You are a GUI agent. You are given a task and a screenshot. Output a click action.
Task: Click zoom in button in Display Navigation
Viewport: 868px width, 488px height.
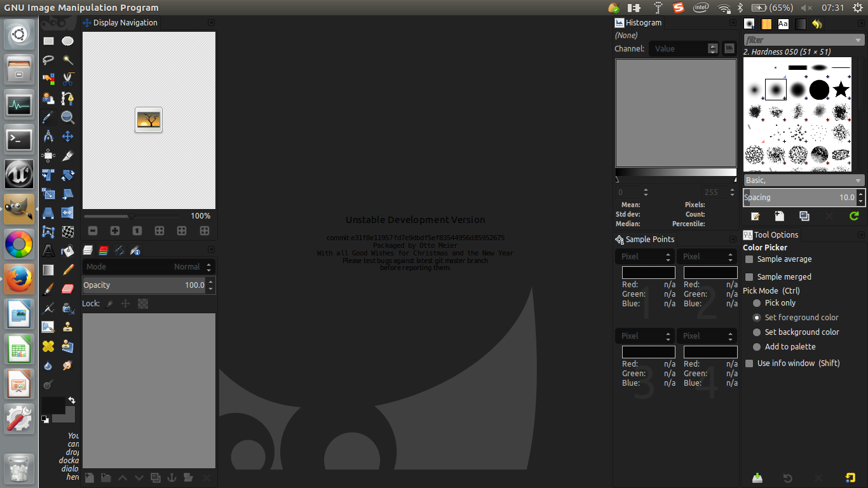[115, 231]
